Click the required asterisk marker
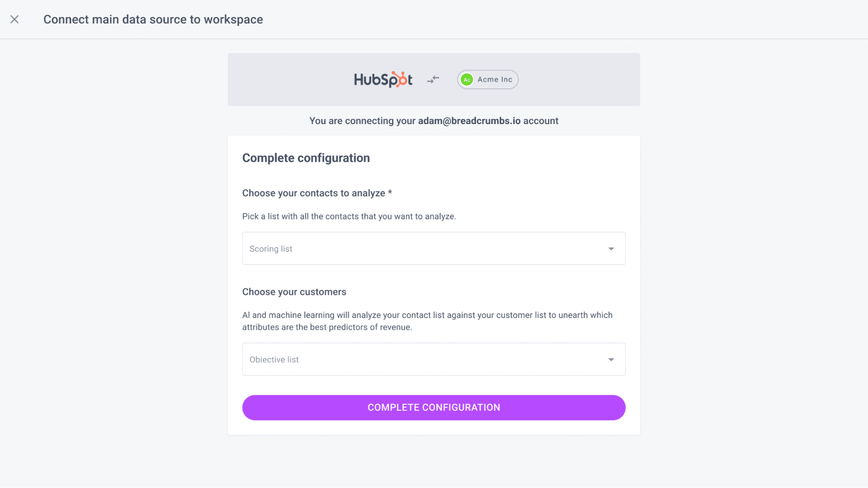 pos(390,192)
